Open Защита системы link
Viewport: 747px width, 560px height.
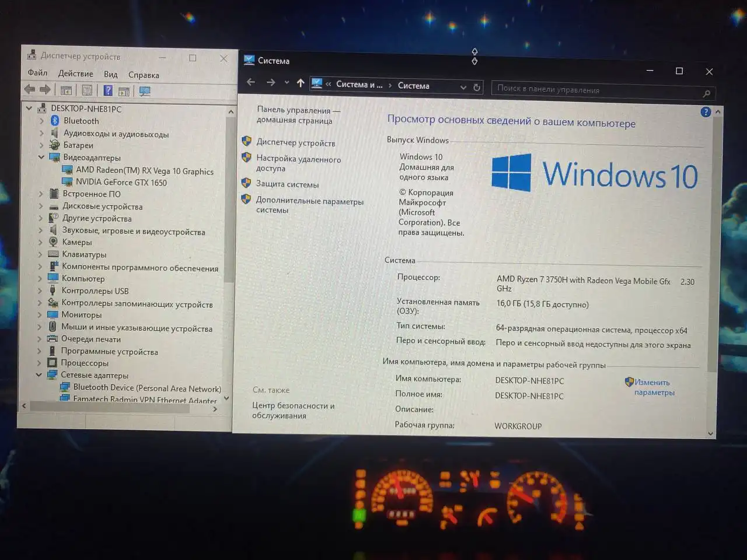287,184
